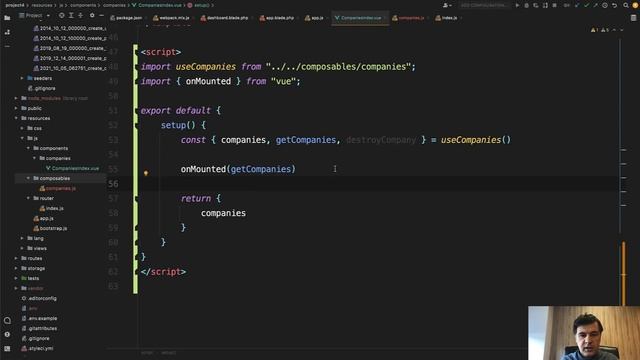Click the next highlighted error down arrow
Image resolution: width=640 pixels, height=360 pixels.
click(x=622, y=30)
